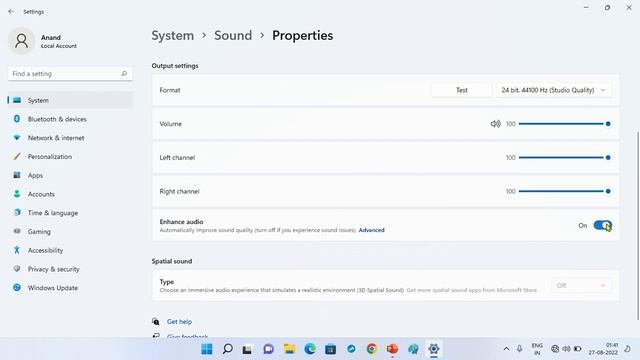Screen dimensions: 640x360
Task: Click the back arrow in Settings
Action: click(x=11, y=11)
